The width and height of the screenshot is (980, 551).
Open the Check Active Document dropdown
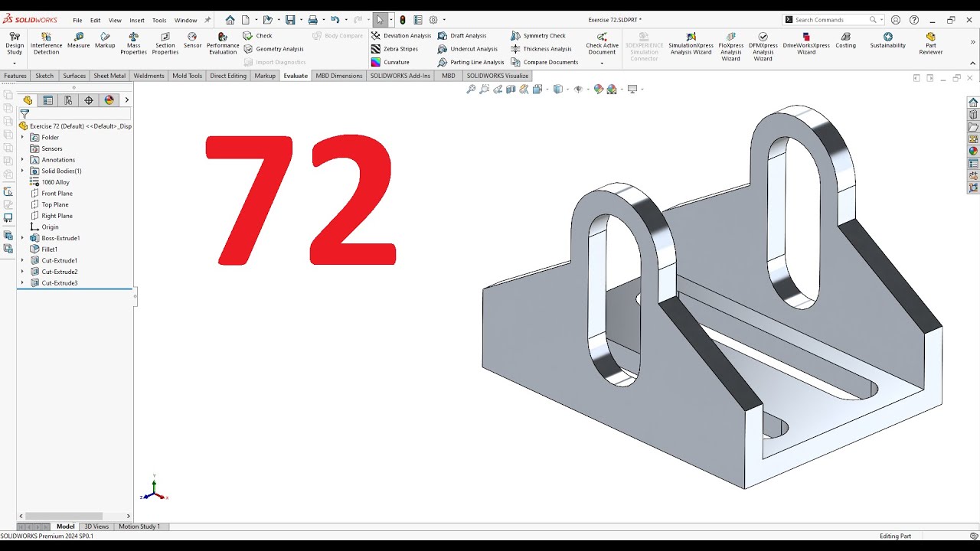(602, 63)
